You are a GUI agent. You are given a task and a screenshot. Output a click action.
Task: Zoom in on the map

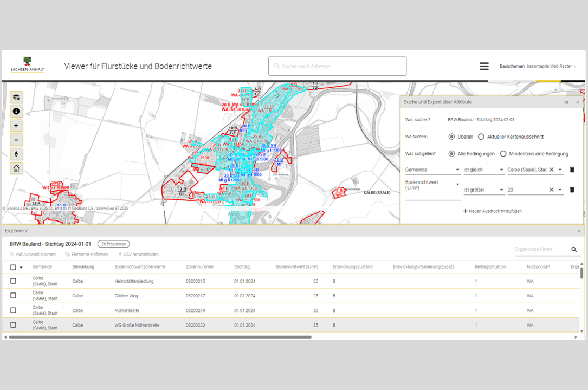[x=16, y=126]
